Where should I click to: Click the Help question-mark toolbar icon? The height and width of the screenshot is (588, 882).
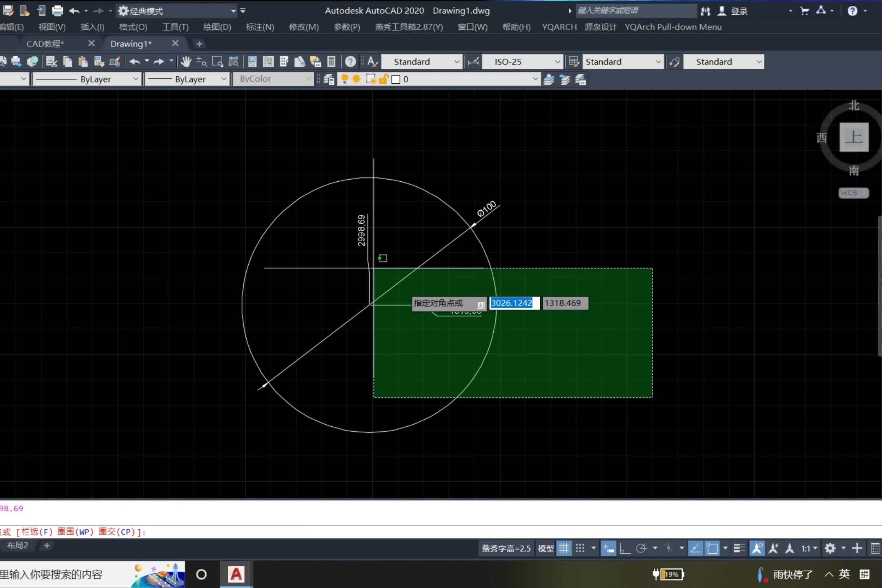[x=350, y=62]
